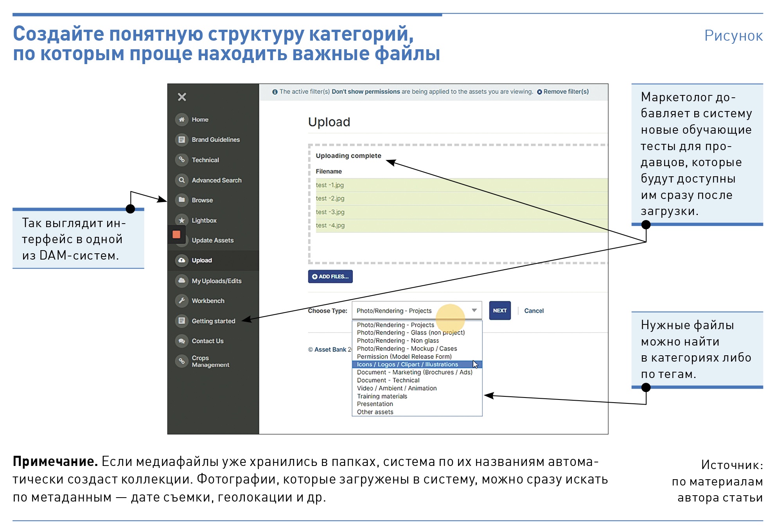Click the Browse folder icon
Viewport: 776px width, 532px height.
(181, 200)
